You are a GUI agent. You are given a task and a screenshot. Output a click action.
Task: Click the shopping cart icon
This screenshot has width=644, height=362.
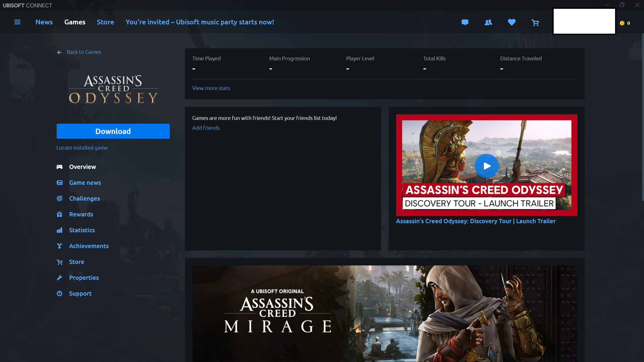[536, 23]
